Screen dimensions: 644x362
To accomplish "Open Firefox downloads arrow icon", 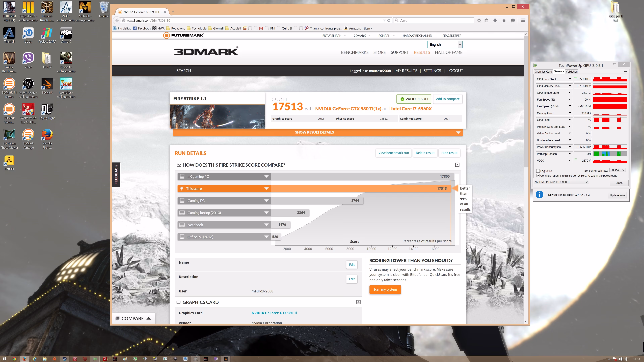I will click(x=495, y=20).
